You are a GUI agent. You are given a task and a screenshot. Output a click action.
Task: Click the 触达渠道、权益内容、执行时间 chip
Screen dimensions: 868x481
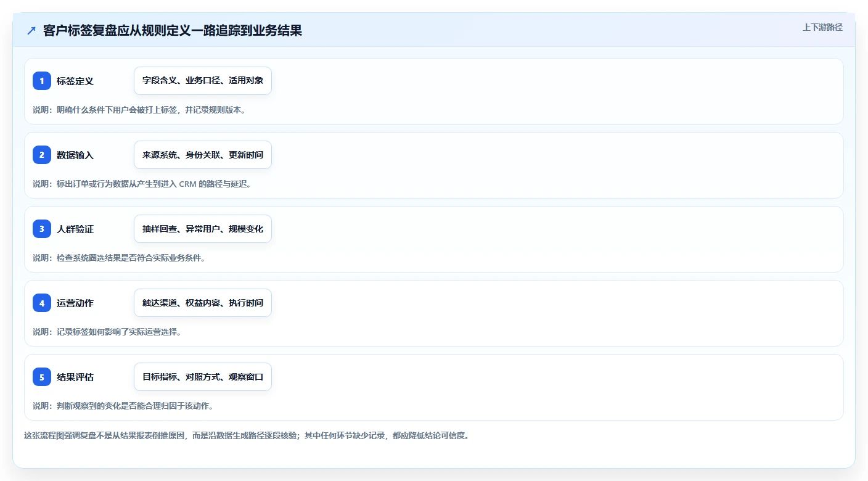(203, 303)
